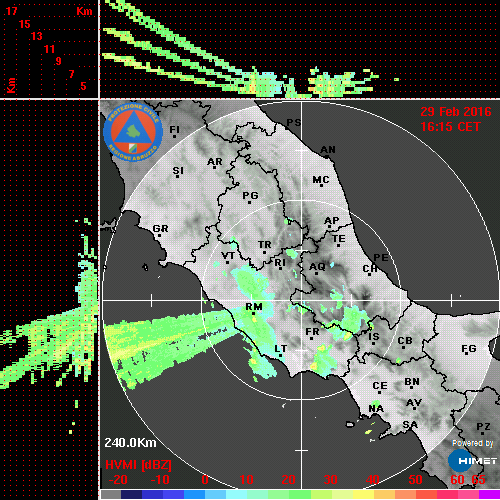Image resolution: width=500 pixels, height=500 pixels.
Task: Pick the yellow swatch on dBZ scale
Action: pyautogui.click(x=363, y=494)
